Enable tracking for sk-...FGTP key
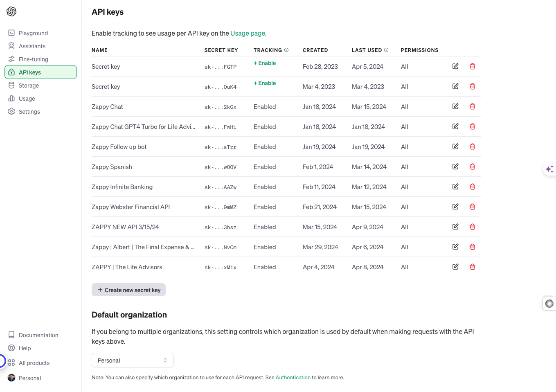 tap(265, 63)
